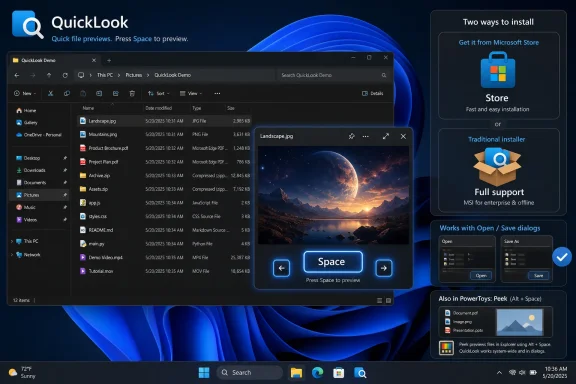
Task: Click the left arrow key button in preview
Action: (281, 268)
